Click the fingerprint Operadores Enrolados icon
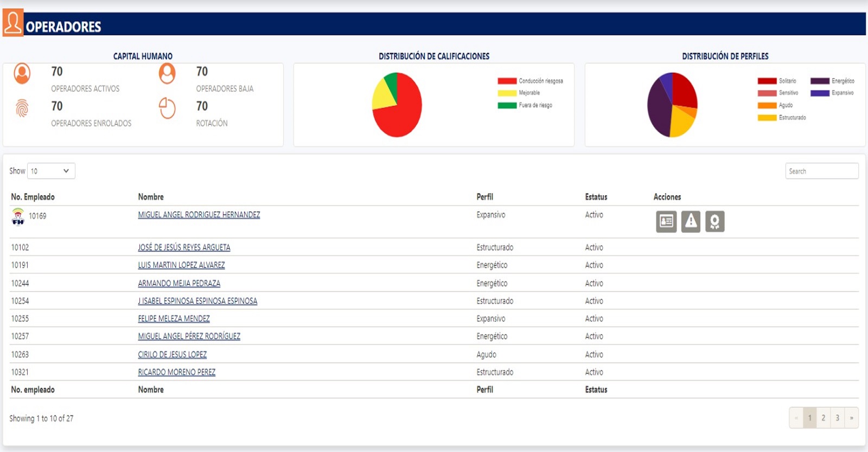868x452 pixels. 22,108
